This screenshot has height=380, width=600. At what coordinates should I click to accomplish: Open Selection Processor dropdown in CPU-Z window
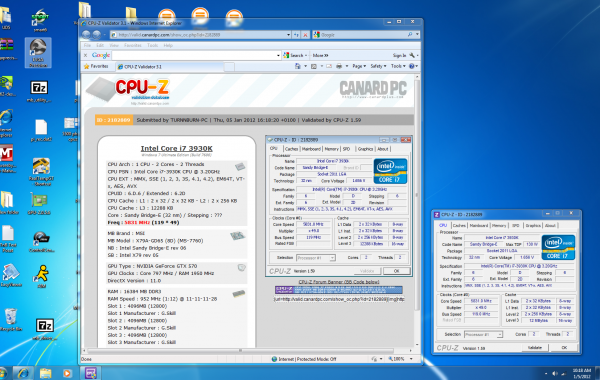483,334
